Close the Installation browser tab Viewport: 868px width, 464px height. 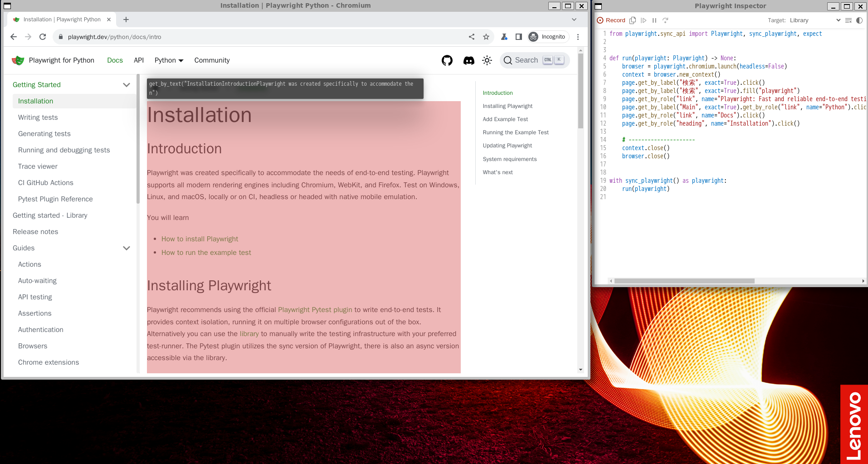(x=109, y=20)
